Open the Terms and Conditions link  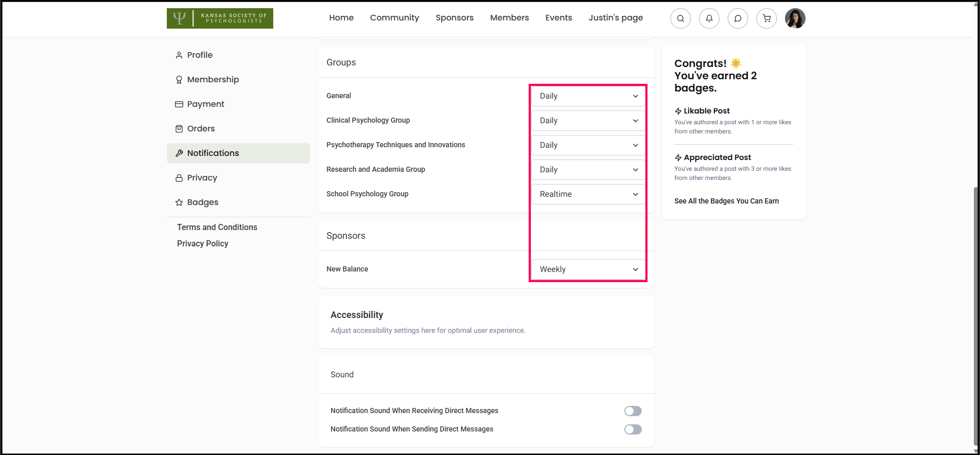[x=217, y=227]
